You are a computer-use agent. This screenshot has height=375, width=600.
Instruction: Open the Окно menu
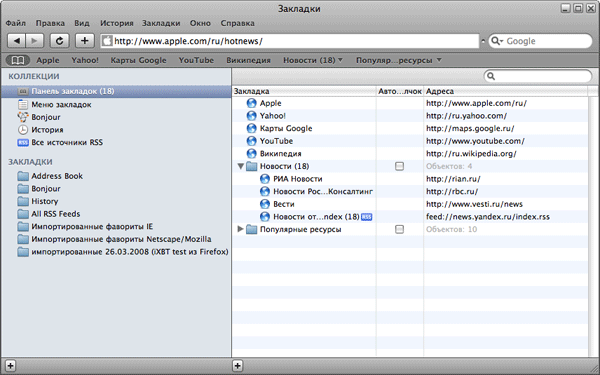(x=200, y=23)
